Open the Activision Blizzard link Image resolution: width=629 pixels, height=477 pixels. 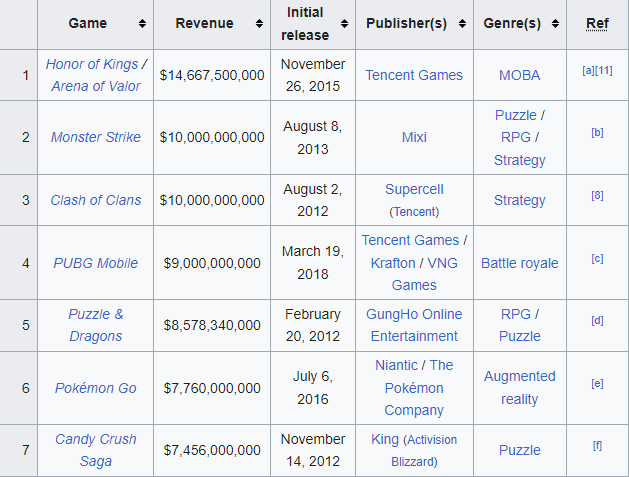point(424,451)
